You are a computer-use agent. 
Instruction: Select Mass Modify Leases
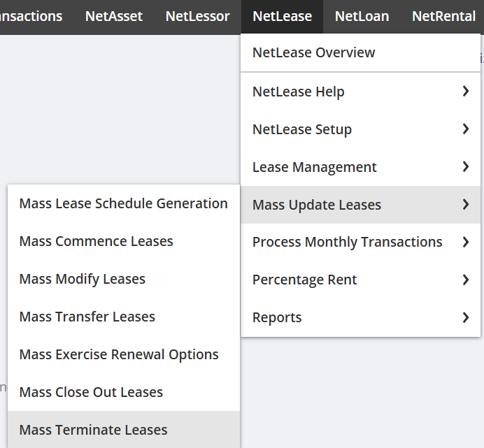tap(82, 279)
